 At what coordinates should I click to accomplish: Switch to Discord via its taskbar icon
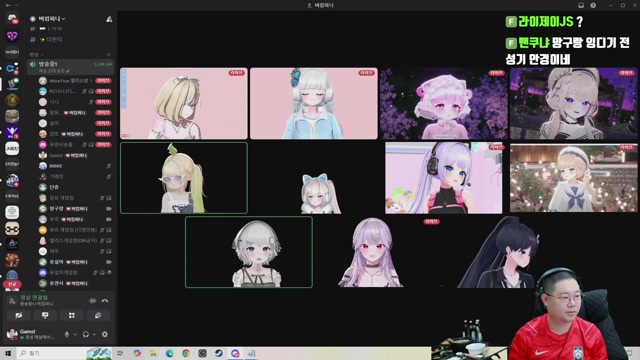pyautogui.click(x=235, y=353)
